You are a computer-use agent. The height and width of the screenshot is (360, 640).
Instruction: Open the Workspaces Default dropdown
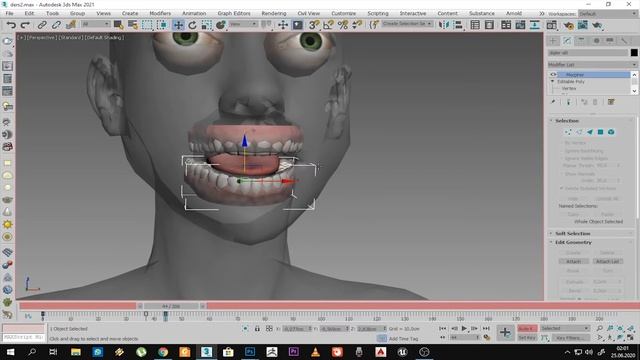pos(608,14)
